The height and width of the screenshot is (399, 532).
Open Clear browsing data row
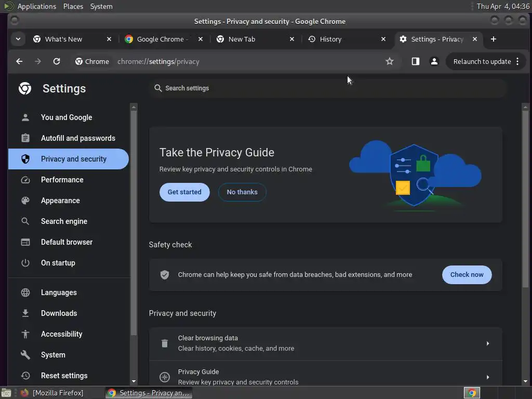325,343
